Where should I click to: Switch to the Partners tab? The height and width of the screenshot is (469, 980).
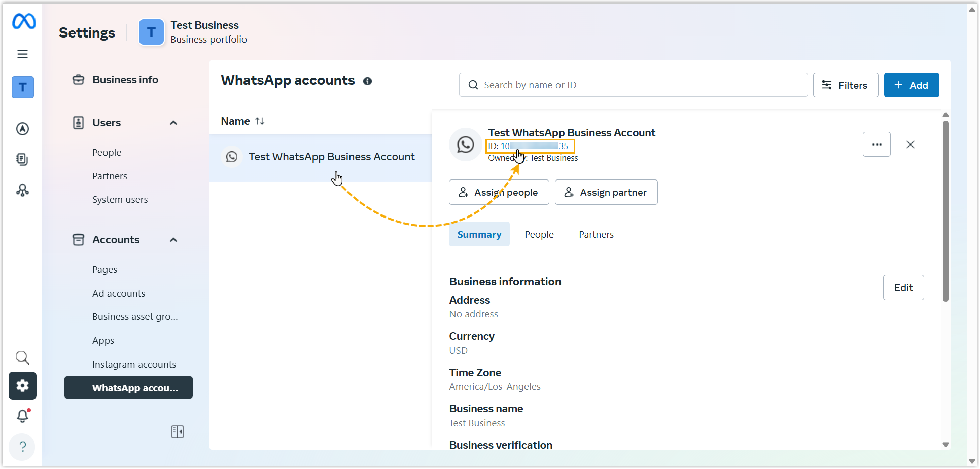596,235
